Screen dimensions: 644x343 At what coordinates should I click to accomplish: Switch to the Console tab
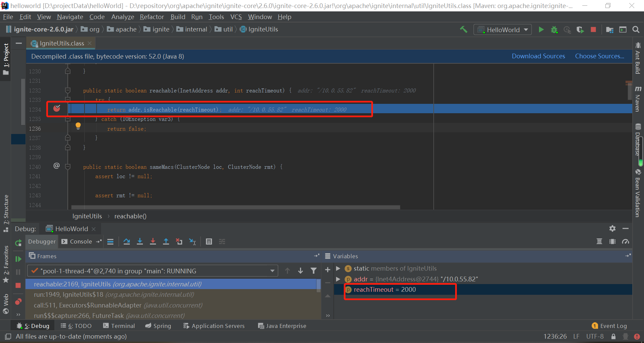click(x=80, y=242)
